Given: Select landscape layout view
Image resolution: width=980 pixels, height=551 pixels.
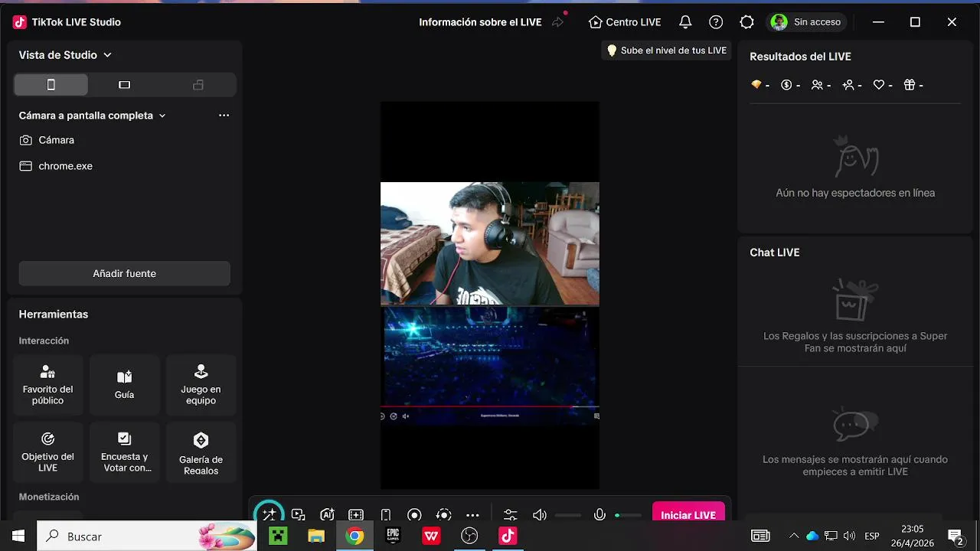Looking at the screenshot, I should tap(125, 85).
